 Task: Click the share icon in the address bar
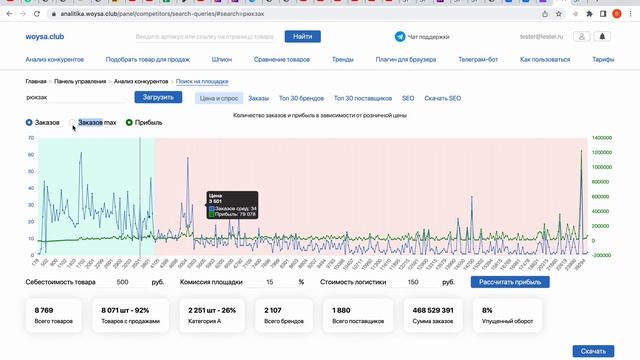click(545, 14)
